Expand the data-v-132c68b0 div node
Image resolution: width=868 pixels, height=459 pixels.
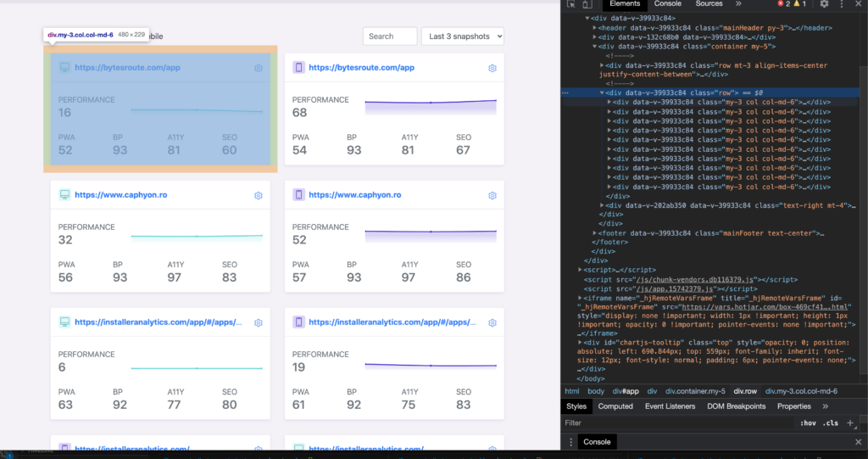[594, 37]
